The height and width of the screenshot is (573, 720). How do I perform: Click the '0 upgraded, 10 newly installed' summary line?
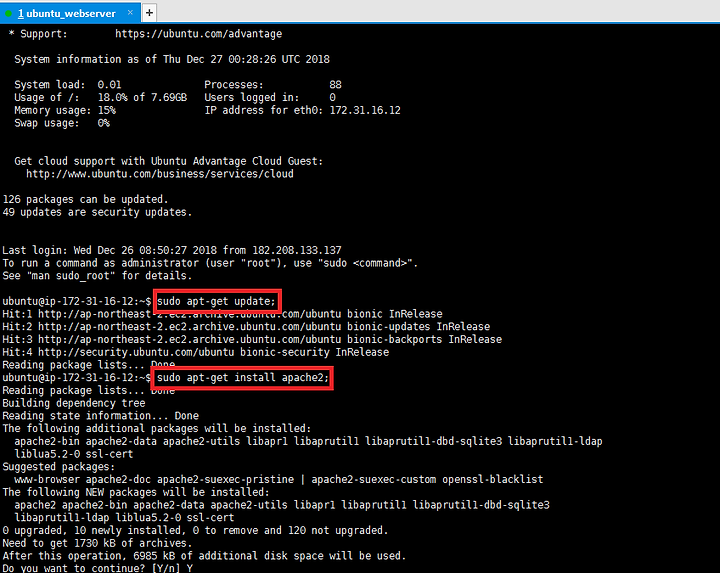(195, 530)
